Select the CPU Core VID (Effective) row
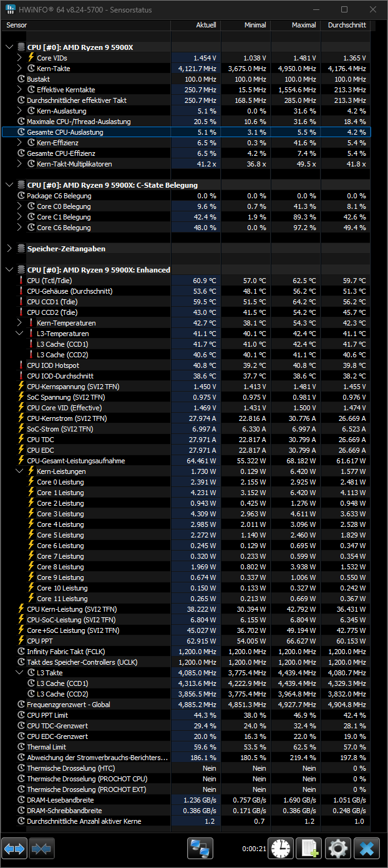The width and height of the screenshot is (388, 868). (x=186, y=408)
